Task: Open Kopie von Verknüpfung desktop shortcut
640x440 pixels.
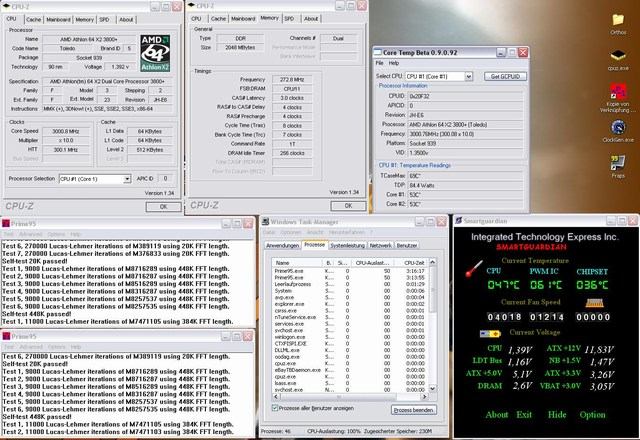Action: 618,91
